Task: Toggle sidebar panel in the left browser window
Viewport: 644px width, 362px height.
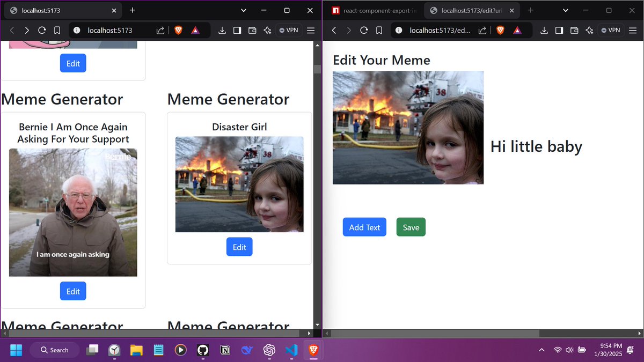Action: point(237,31)
